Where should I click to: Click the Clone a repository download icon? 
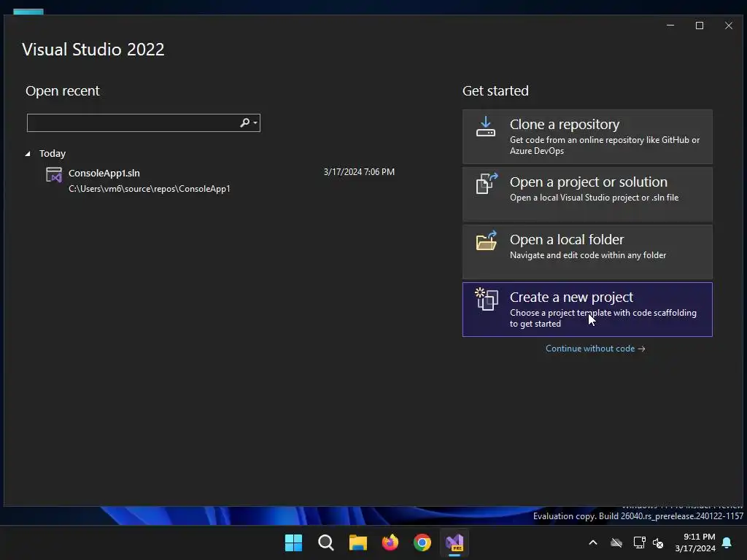[x=486, y=127]
